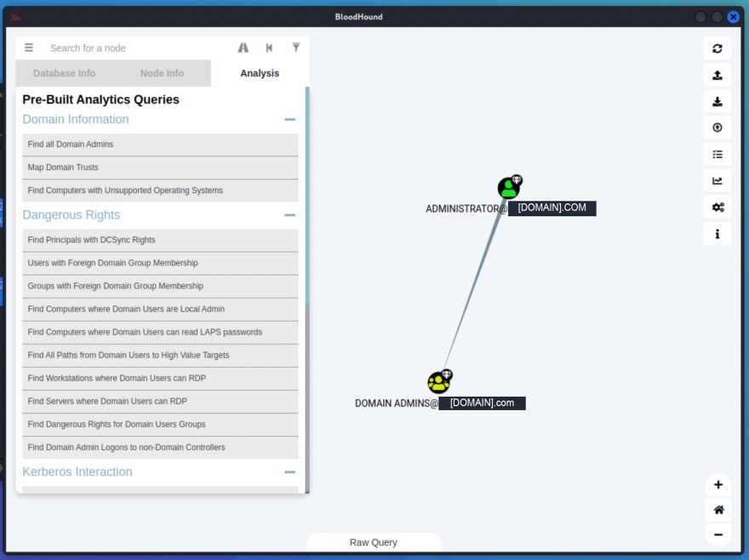749x560 pixels.
Task: Click the Domain Information heading
Action: point(76,119)
